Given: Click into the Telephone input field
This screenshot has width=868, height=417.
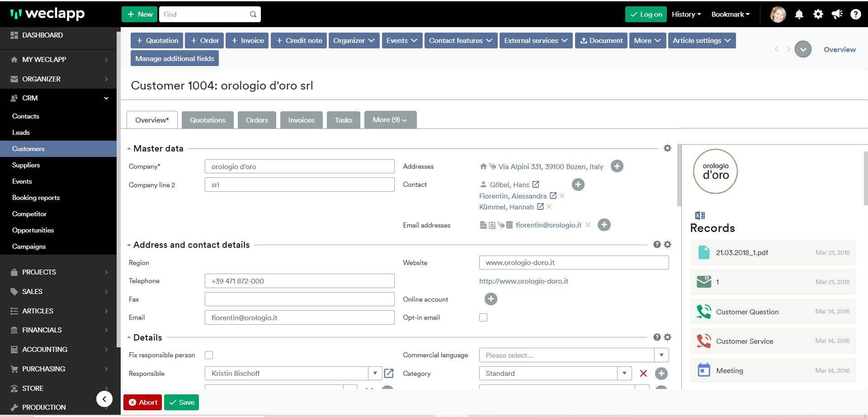Looking at the screenshot, I should 299,281.
